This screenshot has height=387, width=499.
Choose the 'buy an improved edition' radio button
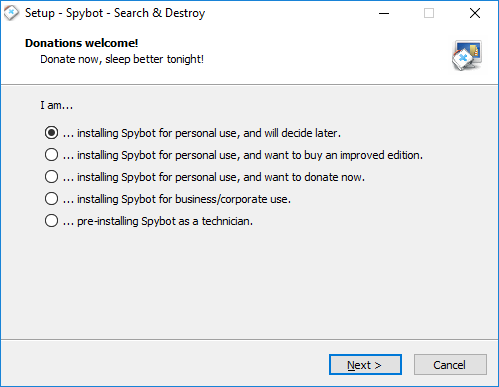(51, 155)
